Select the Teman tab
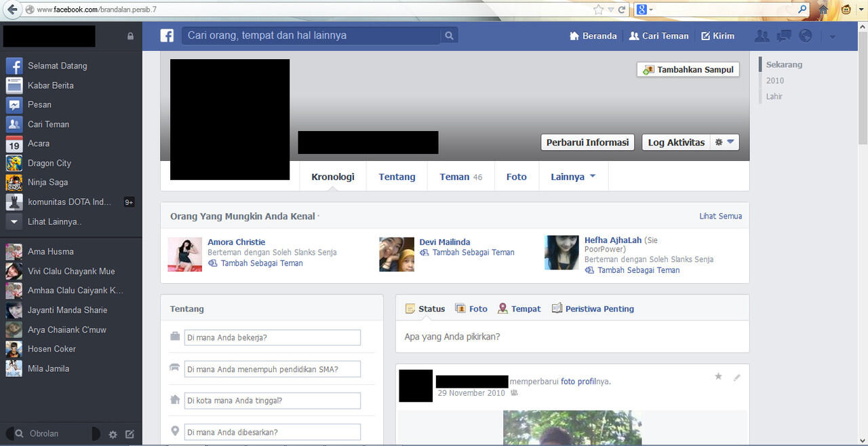The image size is (868, 446). [460, 176]
